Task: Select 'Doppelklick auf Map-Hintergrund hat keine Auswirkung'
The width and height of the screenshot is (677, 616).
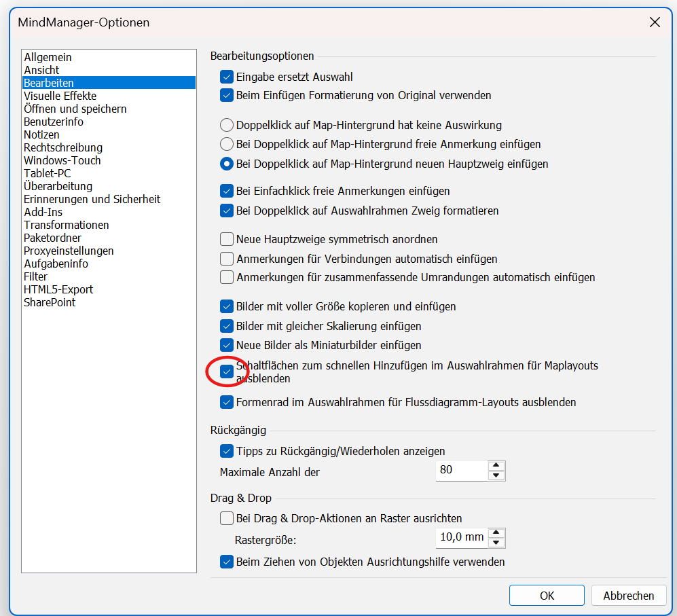Action: 227,125
